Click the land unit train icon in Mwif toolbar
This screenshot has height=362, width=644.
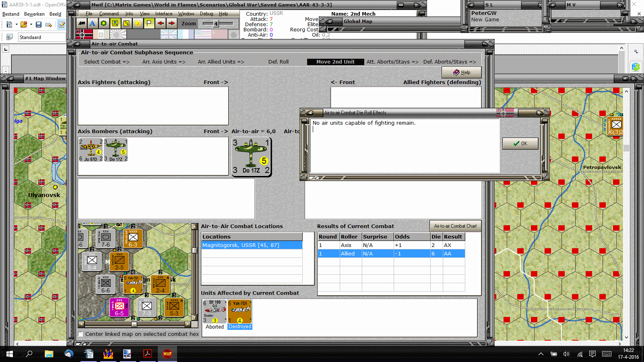click(x=82, y=23)
